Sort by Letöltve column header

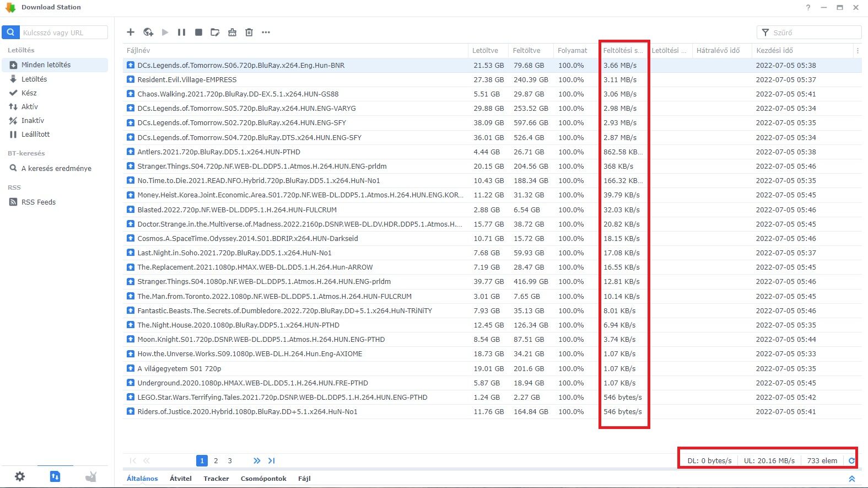coord(488,50)
